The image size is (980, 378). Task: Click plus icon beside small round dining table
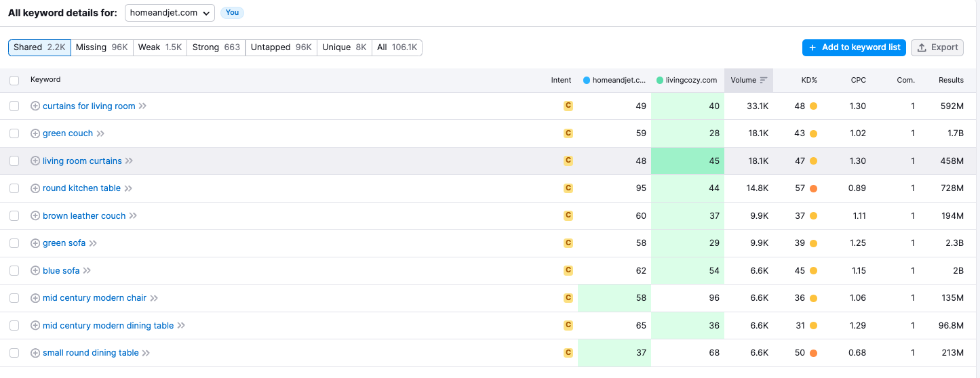pos(35,353)
